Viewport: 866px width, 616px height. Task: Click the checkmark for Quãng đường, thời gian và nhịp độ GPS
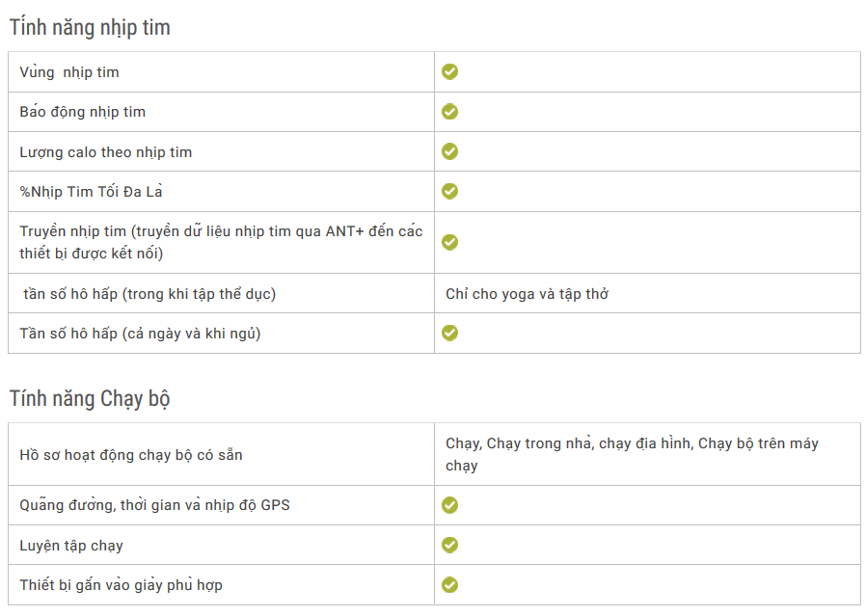click(449, 505)
